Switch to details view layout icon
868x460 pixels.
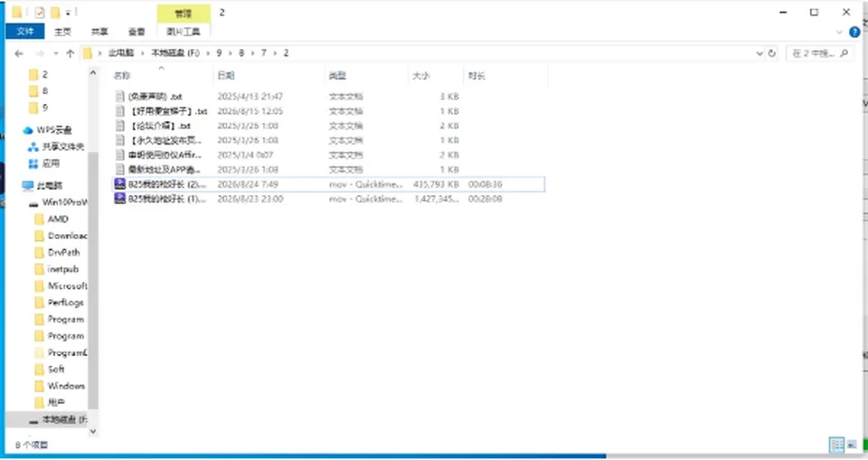[x=837, y=444]
